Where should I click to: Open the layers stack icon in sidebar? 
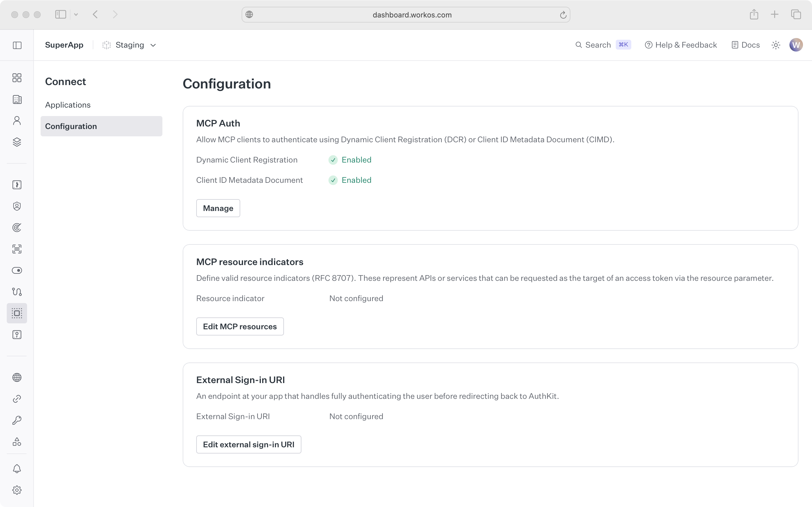pyautogui.click(x=17, y=142)
